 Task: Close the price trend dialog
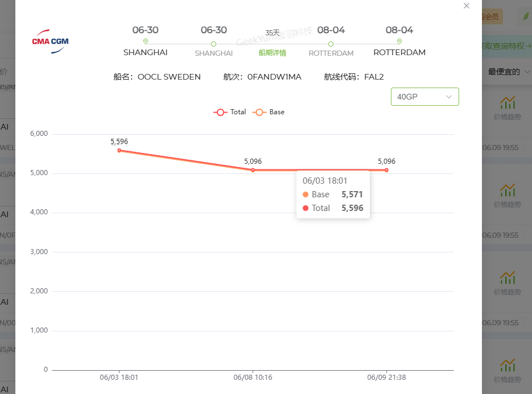click(467, 6)
